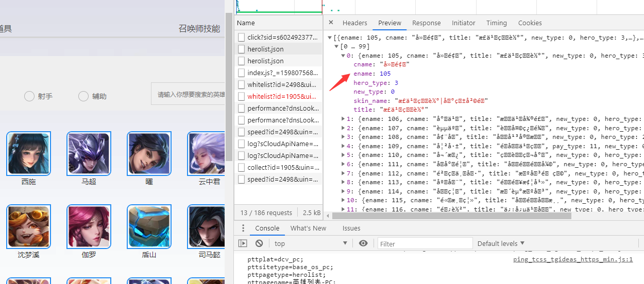Click the file icon beside collect?id=1905
The image size is (644, 284).
point(241,167)
